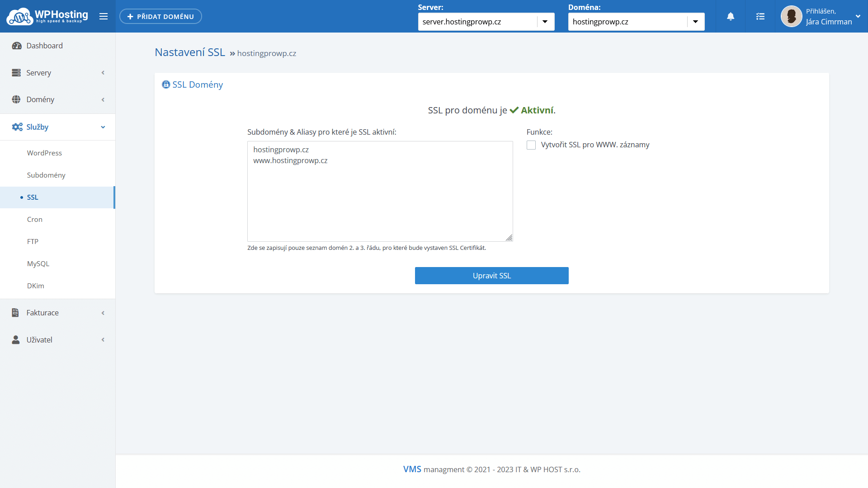Open Dashboard via its gauge icon
This screenshot has width=868, height=488.
(17, 46)
